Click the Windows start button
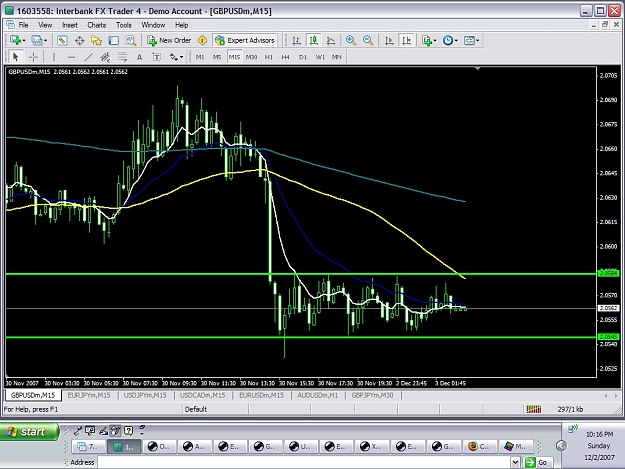Image resolution: width=625 pixels, height=469 pixels. tap(29, 432)
